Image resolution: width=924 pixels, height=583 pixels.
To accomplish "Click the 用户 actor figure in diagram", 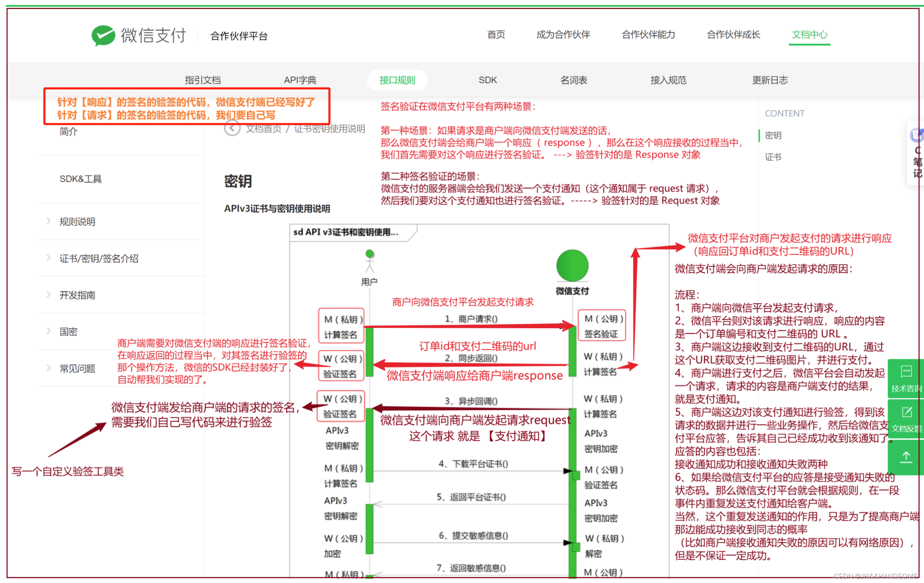I will (x=369, y=261).
